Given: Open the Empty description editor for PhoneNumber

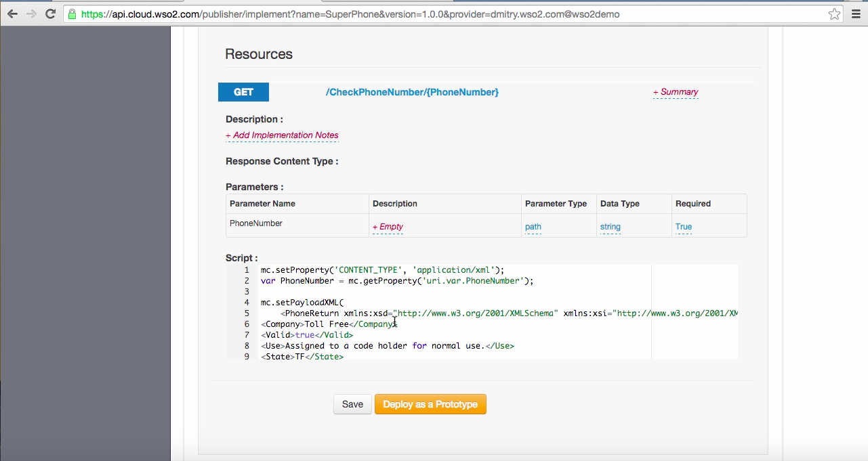Looking at the screenshot, I should point(388,226).
